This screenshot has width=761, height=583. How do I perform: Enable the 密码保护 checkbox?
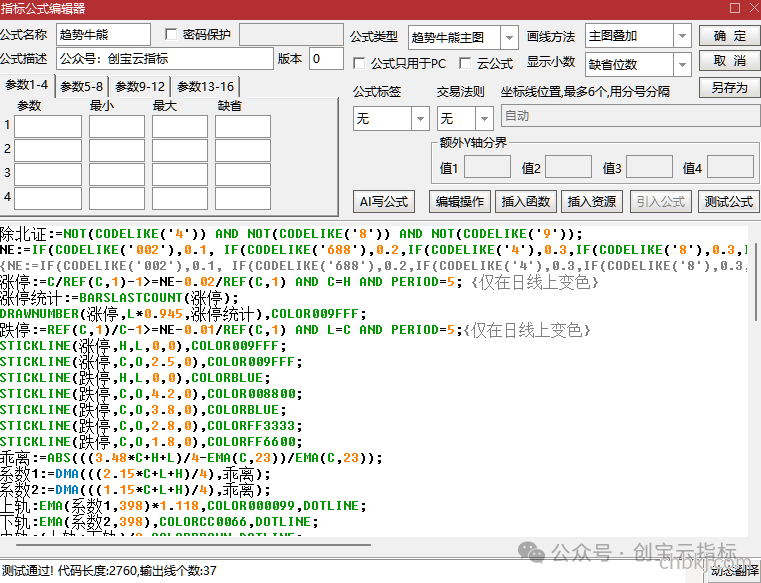[x=171, y=34]
